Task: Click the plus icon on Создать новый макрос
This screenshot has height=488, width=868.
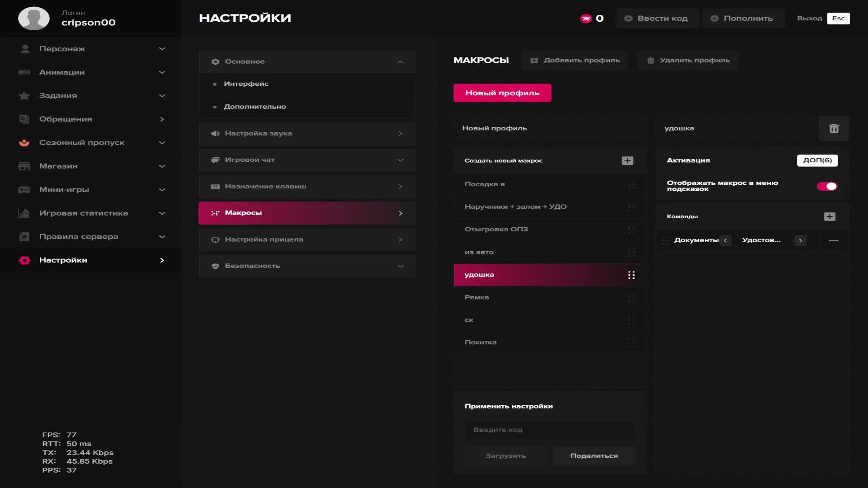Action: pos(627,160)
